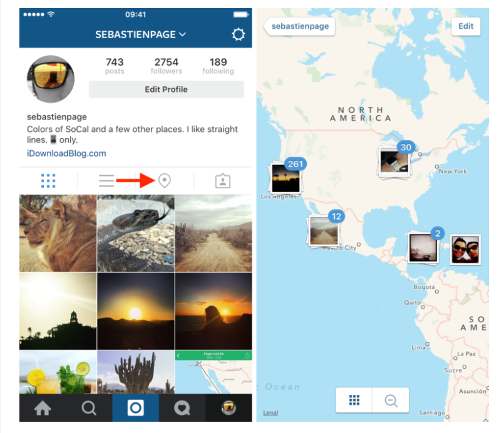This screenshot has width=504, height=433.
Task: Open profile tab in bottom bar
Action: click(x=229, y=408)
